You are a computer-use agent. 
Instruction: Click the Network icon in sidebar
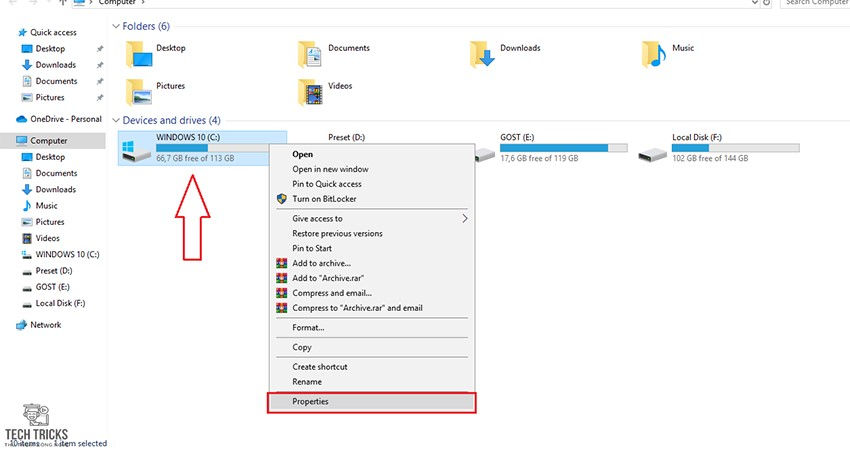(21, 325)
